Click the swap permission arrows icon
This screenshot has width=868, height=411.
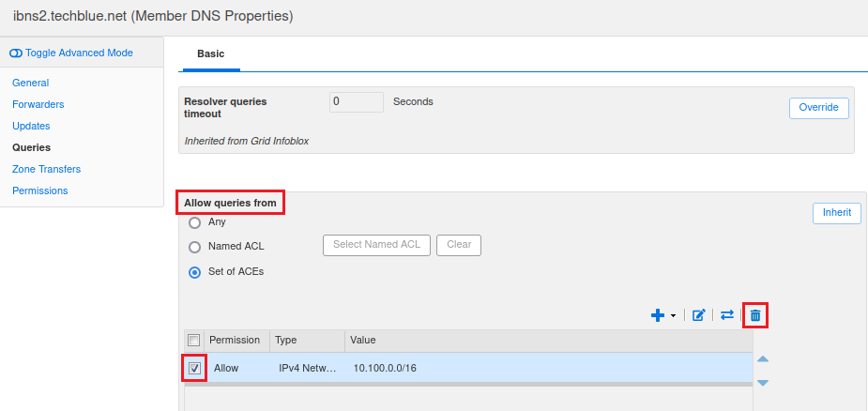[726, 315]
